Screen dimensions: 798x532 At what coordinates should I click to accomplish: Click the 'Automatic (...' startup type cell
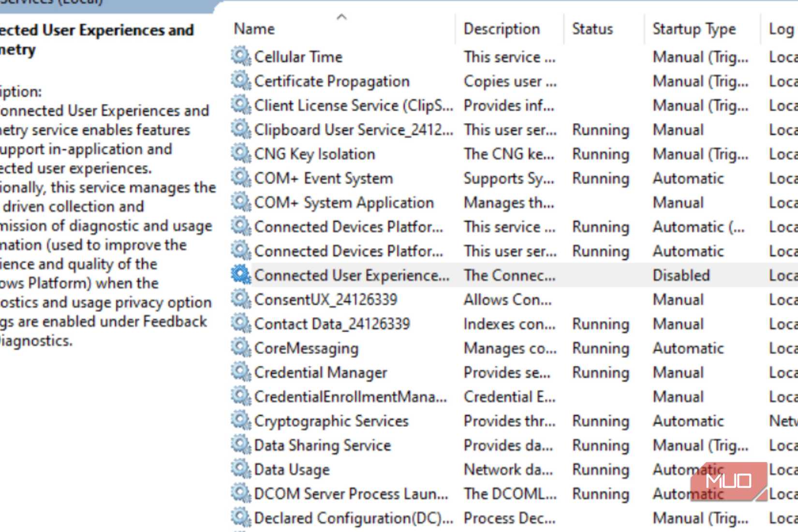pyautogui.click(x=698, y=227)
